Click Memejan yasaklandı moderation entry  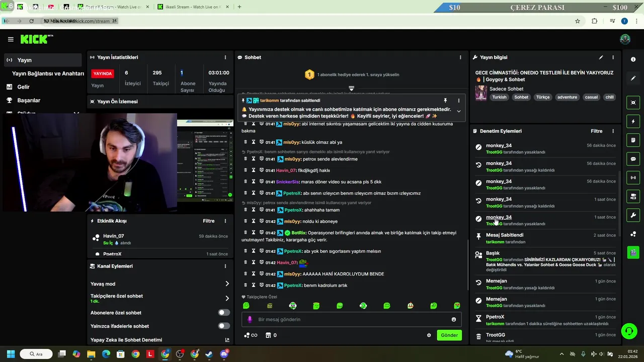click(546, 302)
